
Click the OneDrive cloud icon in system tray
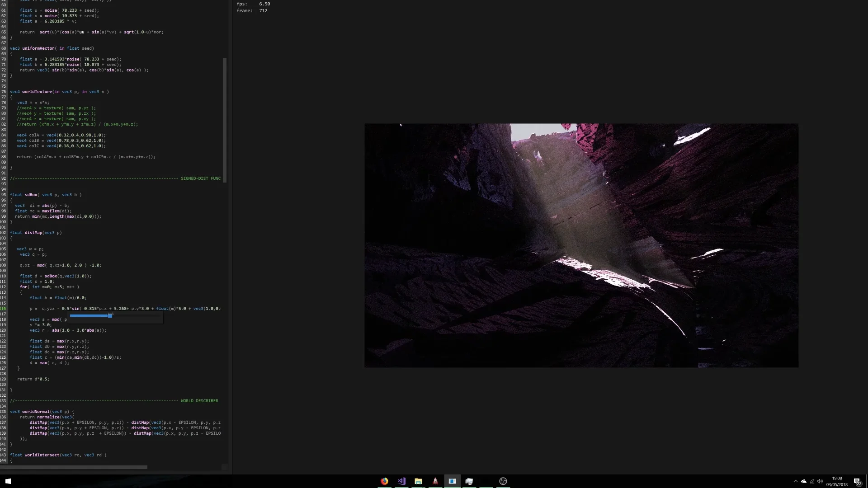[x=804, y=481]
